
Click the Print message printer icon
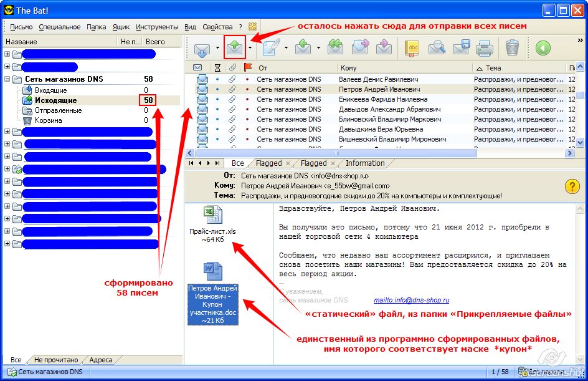pos(485,47)
